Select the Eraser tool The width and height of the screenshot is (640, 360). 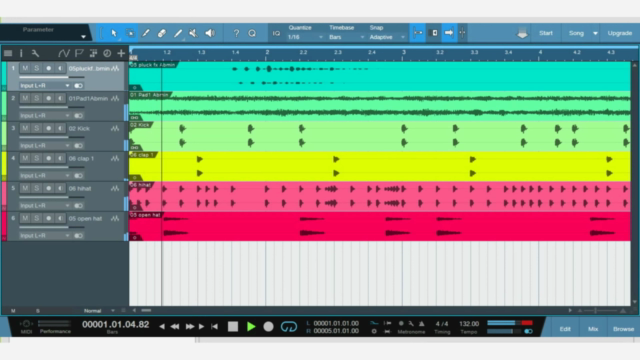(x=162, y=33)
